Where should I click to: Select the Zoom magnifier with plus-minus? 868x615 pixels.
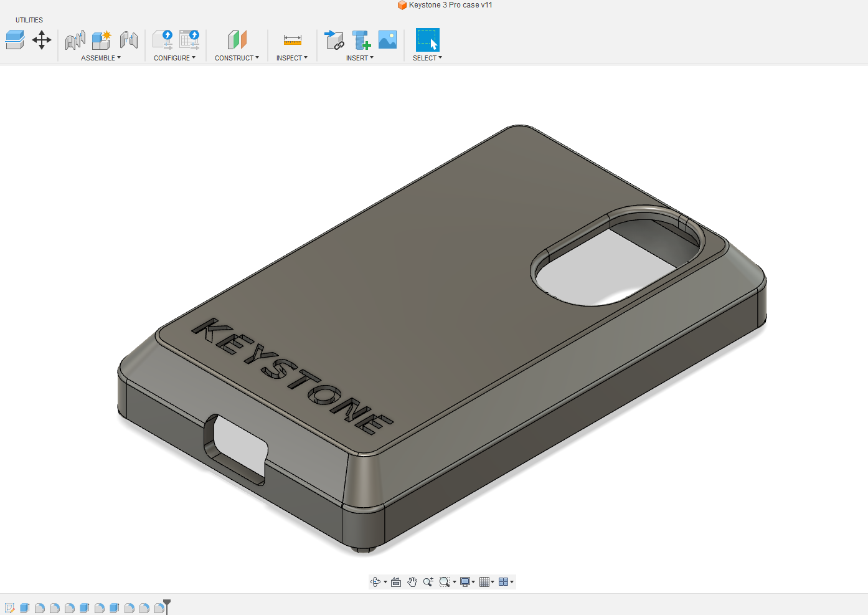pos(428,582)
